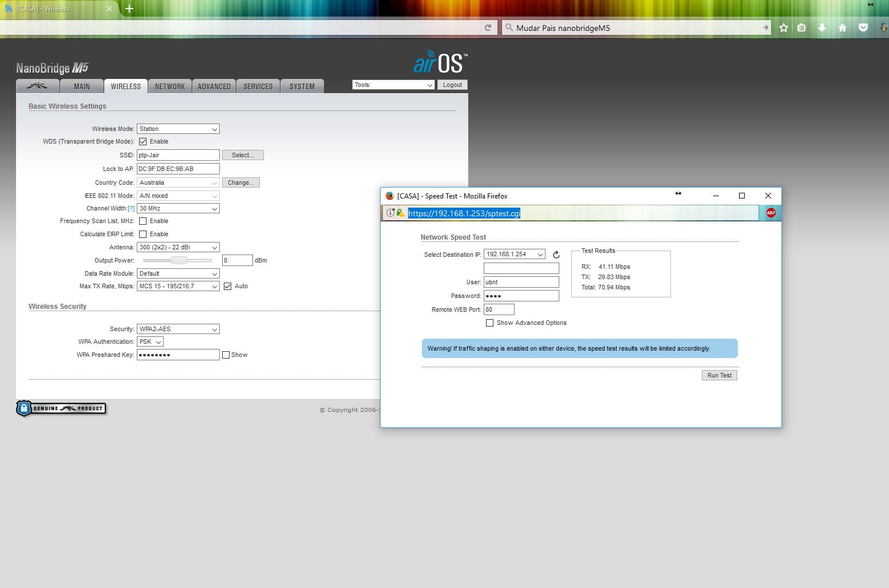
Task: Show bookmarks list icon in the toolbar
Action: click(801, 27)
